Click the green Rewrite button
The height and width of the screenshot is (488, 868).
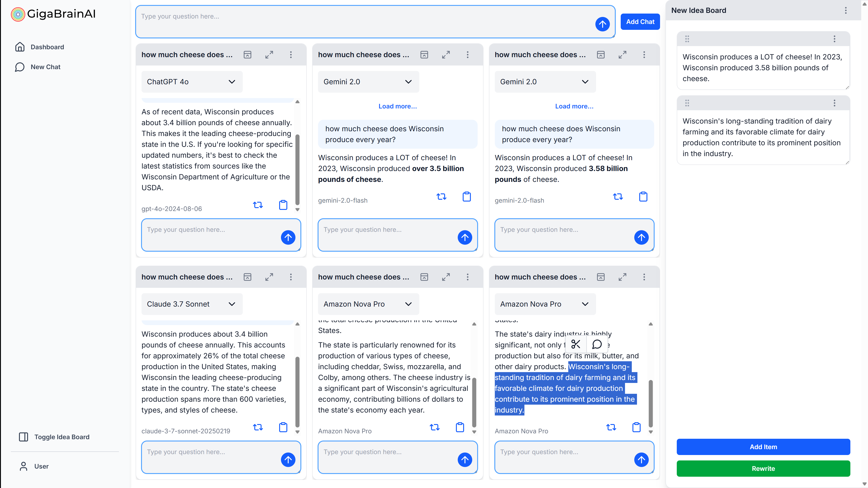[763, 469]
